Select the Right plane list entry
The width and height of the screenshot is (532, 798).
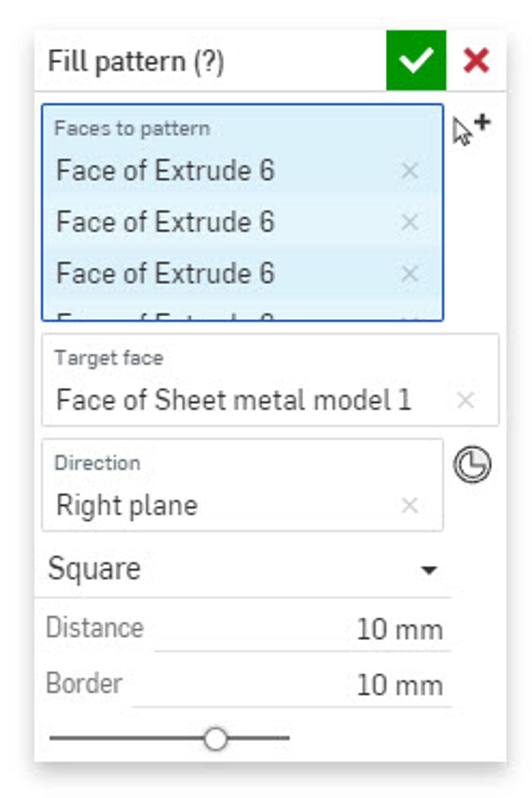(x=127, y=505)
